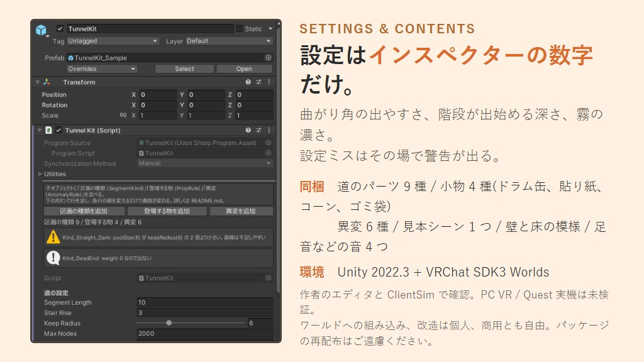Click the TunnelKit_Sample prefab field

(x=165, y=58)
